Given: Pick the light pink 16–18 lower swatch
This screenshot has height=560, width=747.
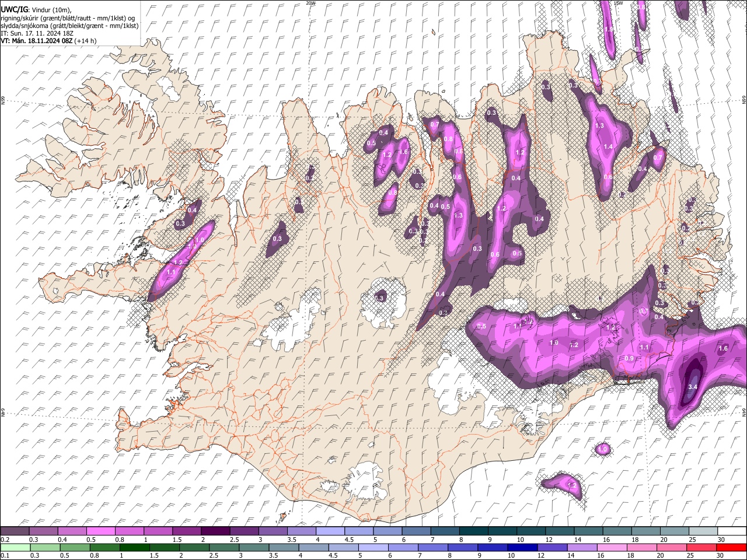Looking at the screenshot, I should 613,547.
